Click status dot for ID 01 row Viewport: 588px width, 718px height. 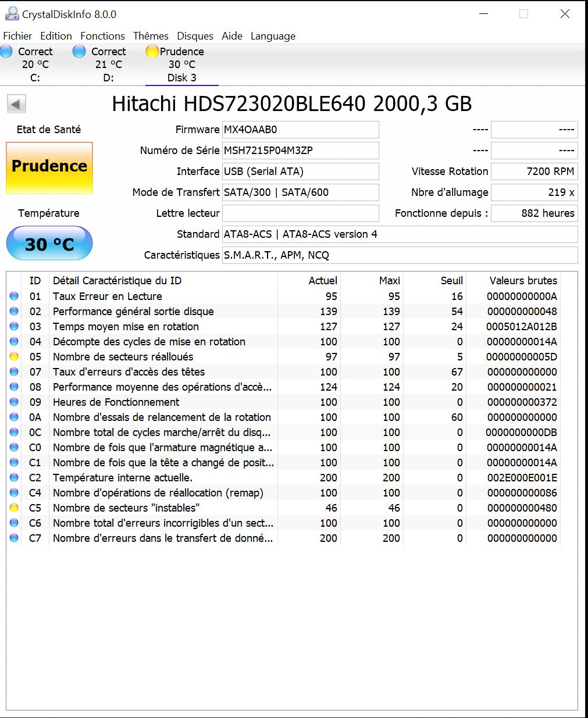pos(14,296)
